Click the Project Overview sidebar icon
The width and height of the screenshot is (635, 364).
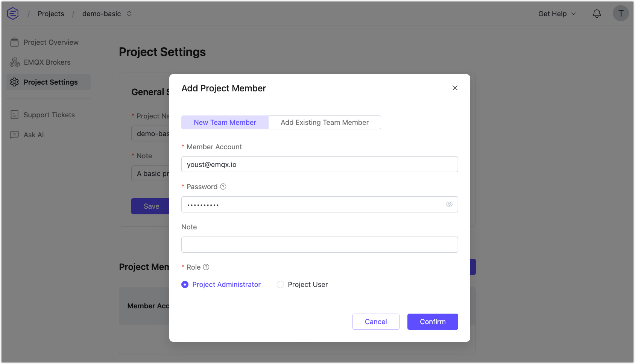click(x=15, y=42)
